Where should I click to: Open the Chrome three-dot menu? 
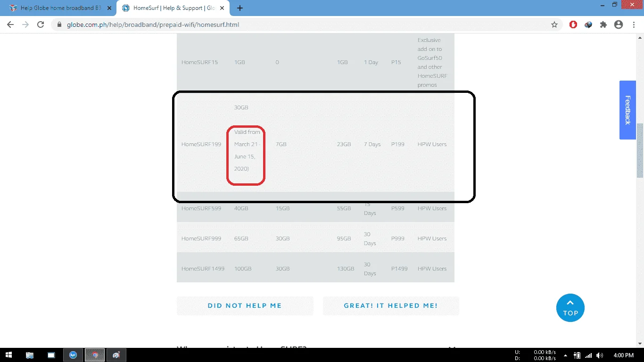(634, 25)
